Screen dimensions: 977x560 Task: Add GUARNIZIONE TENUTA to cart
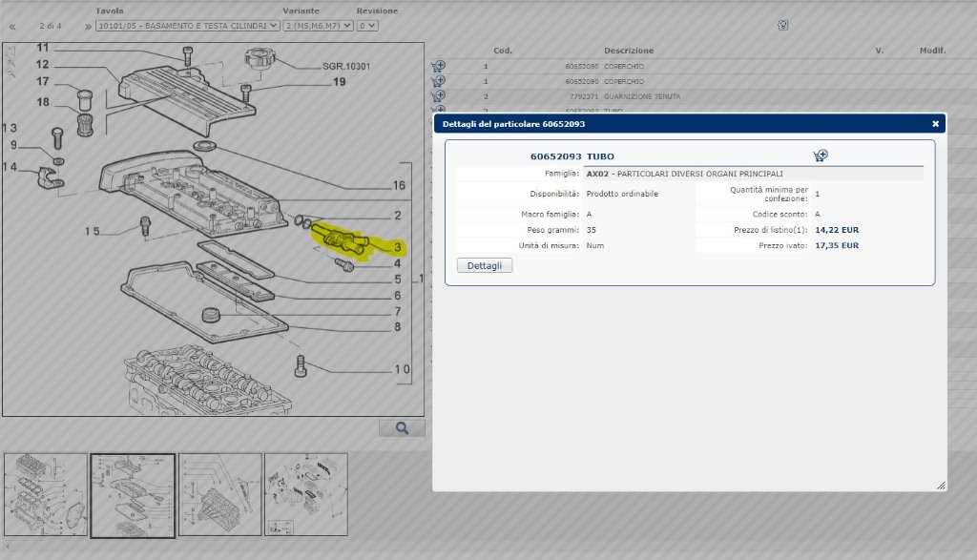point(438,96)
